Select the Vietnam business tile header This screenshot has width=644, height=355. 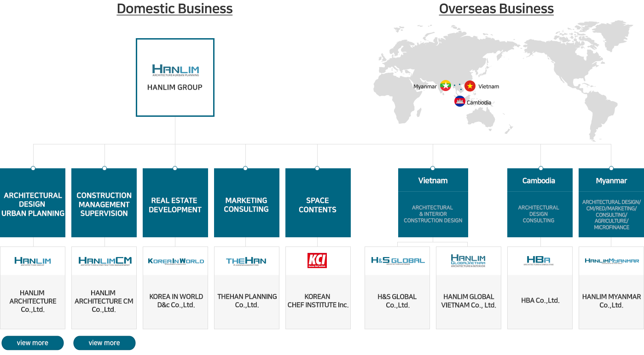click(433, 180)
